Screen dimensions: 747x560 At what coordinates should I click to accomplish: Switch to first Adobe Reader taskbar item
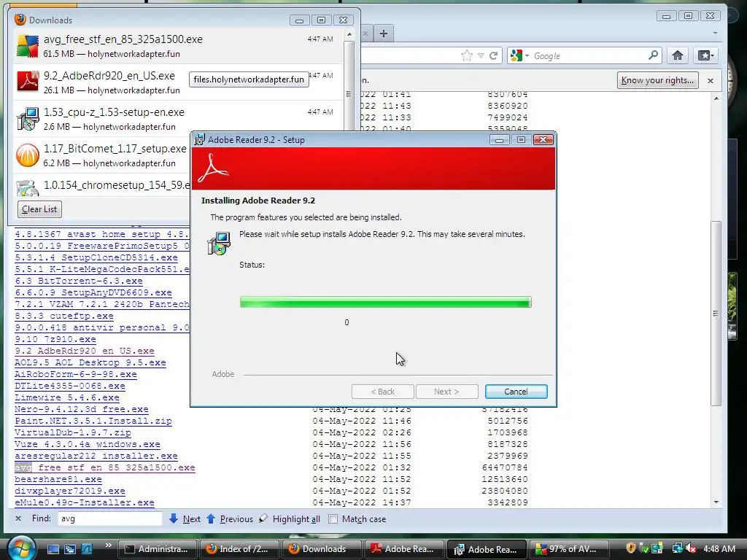404,549
